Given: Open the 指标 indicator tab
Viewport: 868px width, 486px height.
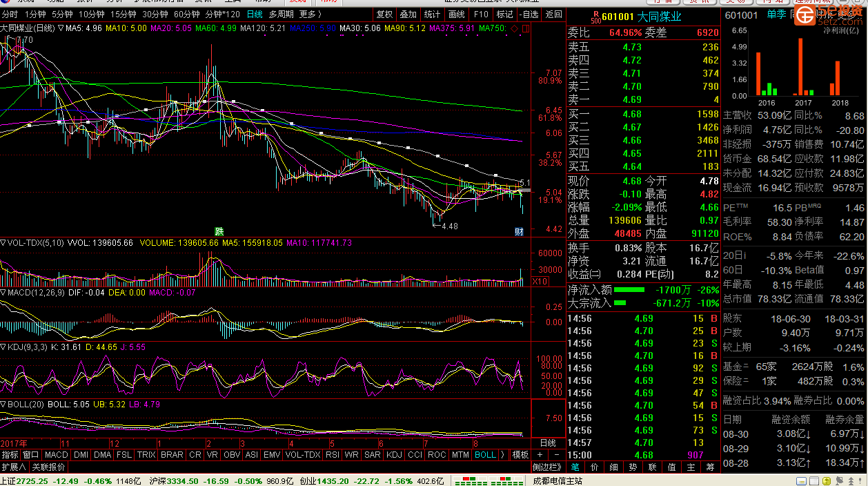Looking at the screenshot, I should click(10, 455).
